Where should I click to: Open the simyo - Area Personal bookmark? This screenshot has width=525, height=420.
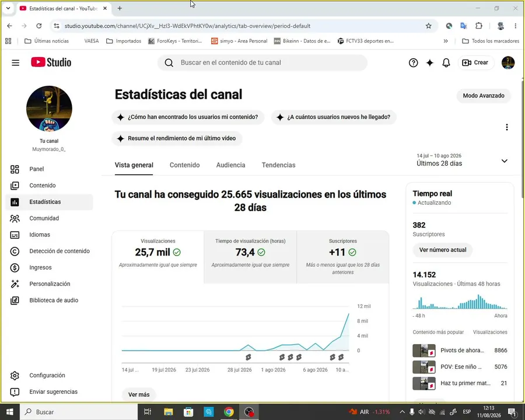pyautogui.click(x=239, y=41)
